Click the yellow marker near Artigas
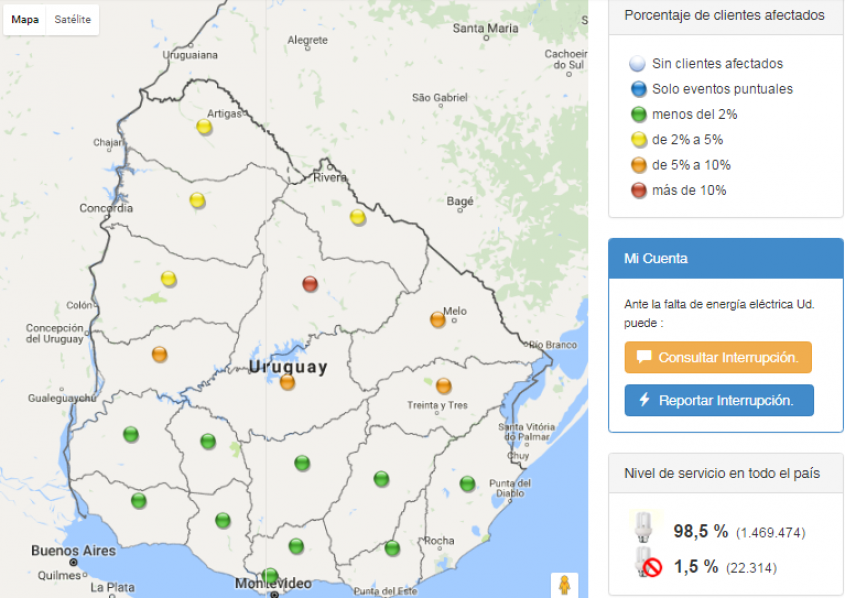Image resolution: width=845 pixels, height=598 pixels. pos(204,127)
